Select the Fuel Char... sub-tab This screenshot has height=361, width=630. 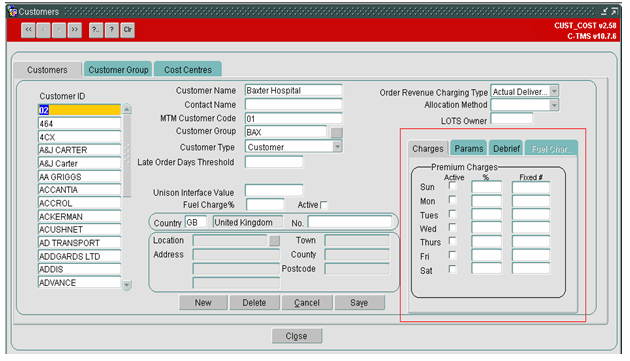pyautogui.click(x=552, y=148)
